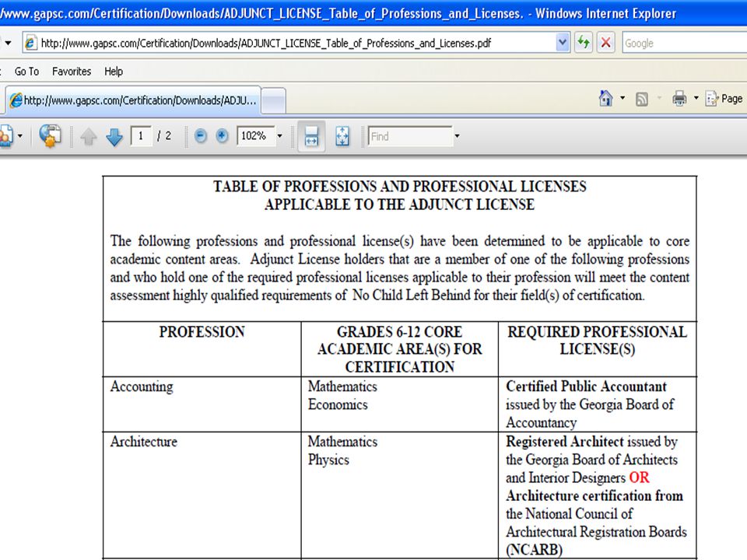Expand dropdown arrow left of address bar

[8, 43]
